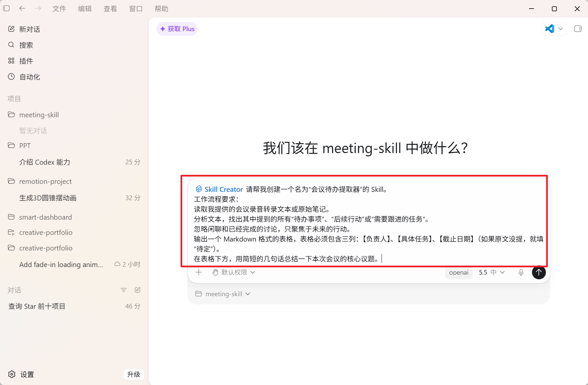
Task: Click the 25 分 timestamp
Action: point(133,162)
